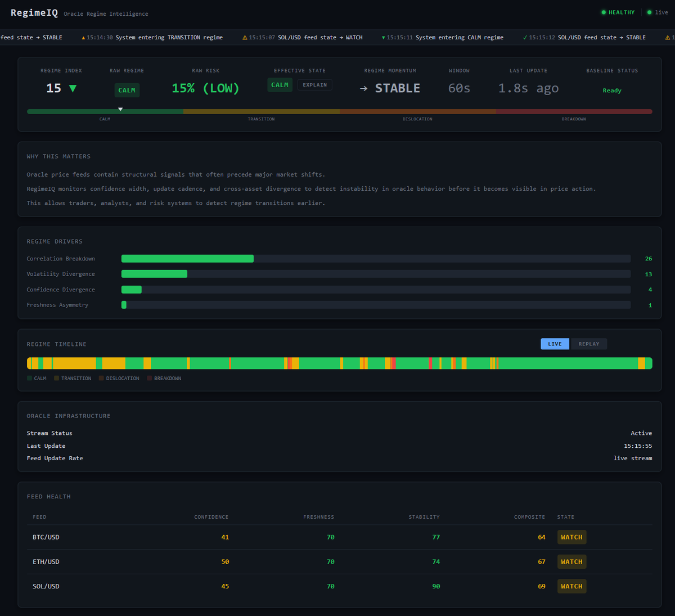Click the CALM legend swatch
The image size is (675, 616).
click(29, 378)
